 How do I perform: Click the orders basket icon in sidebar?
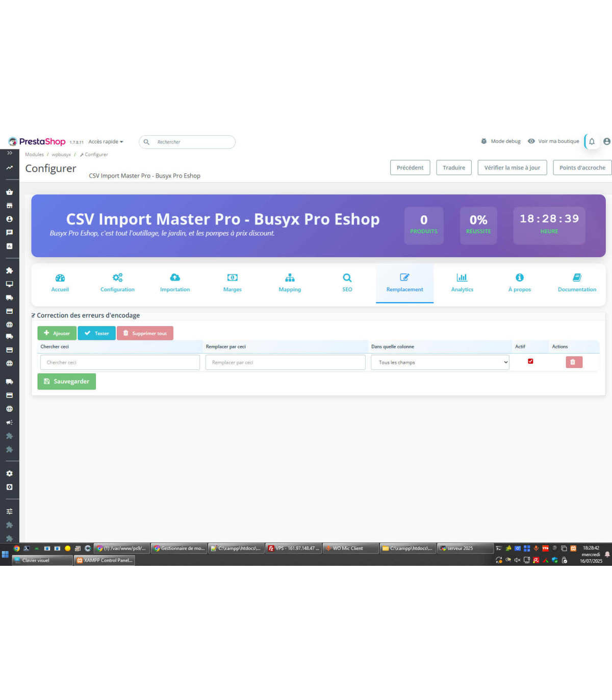coord(9,192)
